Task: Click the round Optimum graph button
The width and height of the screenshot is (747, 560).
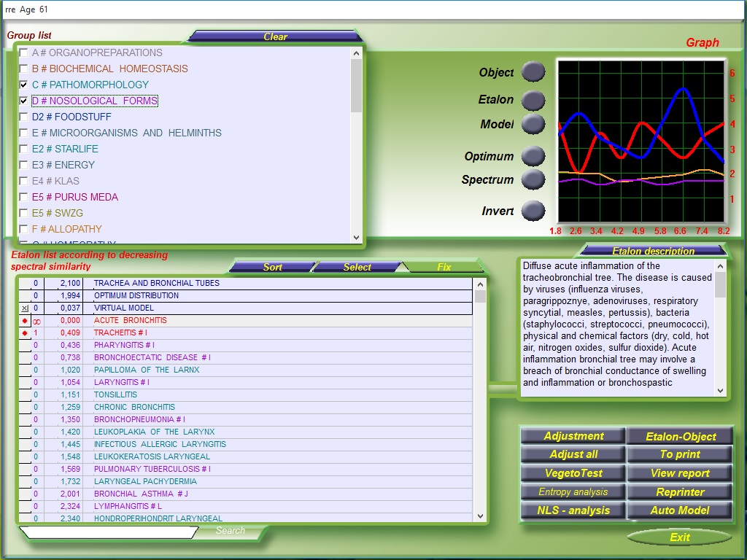Action: (533, 156)
